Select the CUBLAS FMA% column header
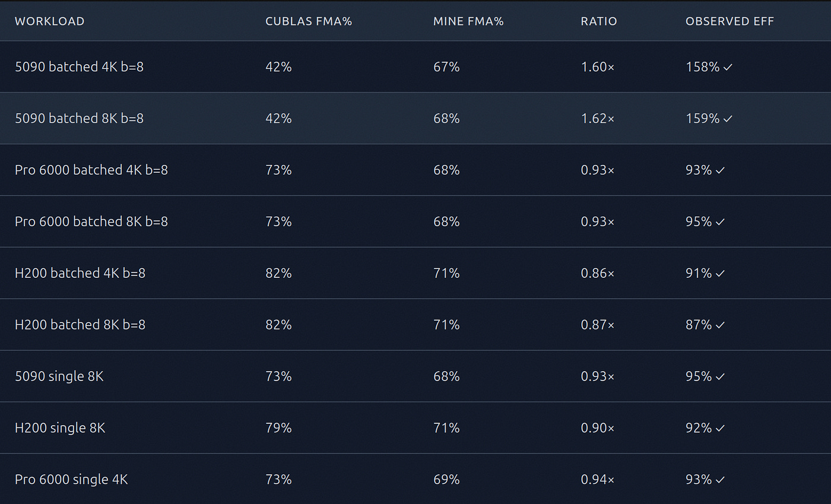The image size is (831, 504). (309, 21)
